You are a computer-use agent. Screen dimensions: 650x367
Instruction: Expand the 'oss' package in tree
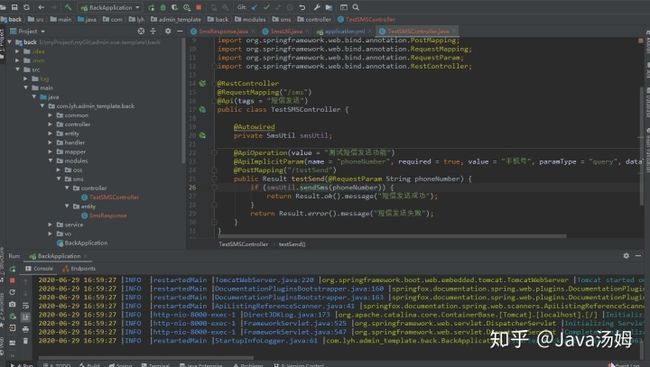(58, 170)
